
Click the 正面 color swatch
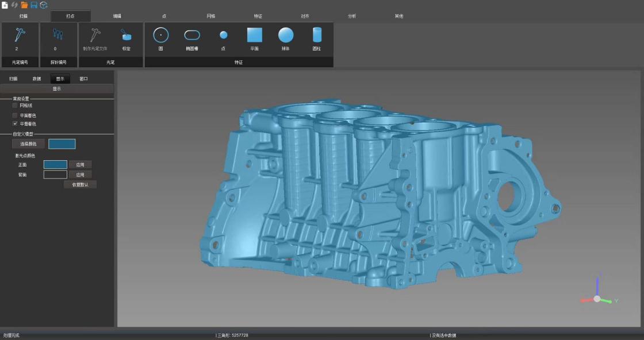(55, 165)
